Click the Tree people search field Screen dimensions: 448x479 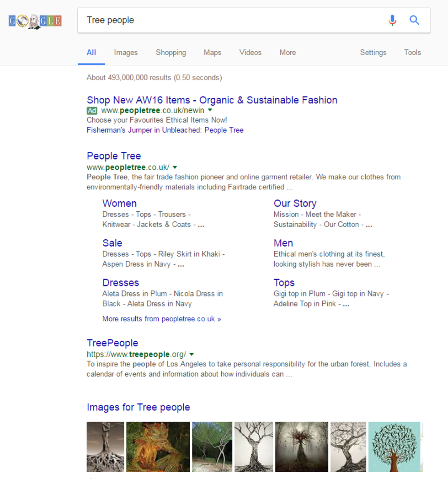[229, 20]
